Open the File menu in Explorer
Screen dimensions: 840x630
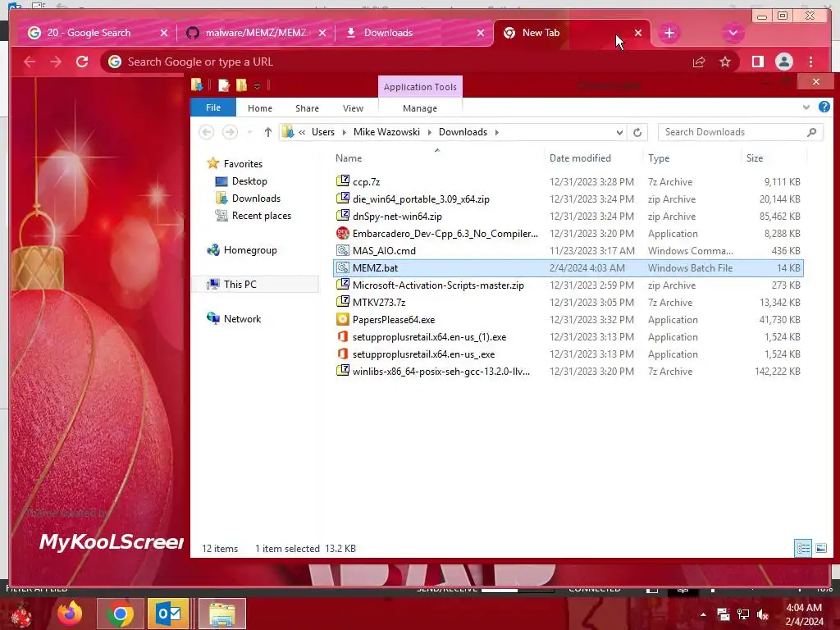(213, 107)
